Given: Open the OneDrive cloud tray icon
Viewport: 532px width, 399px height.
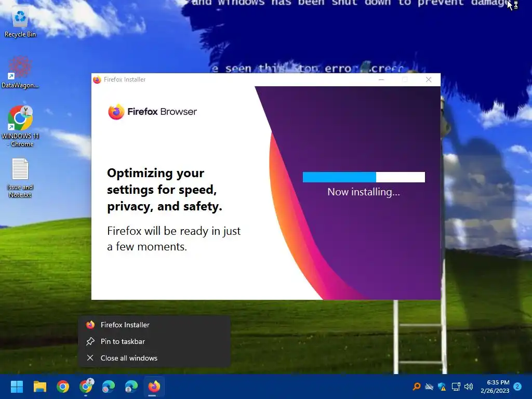Looking at the screenshot, I should [x=429, y=387].
